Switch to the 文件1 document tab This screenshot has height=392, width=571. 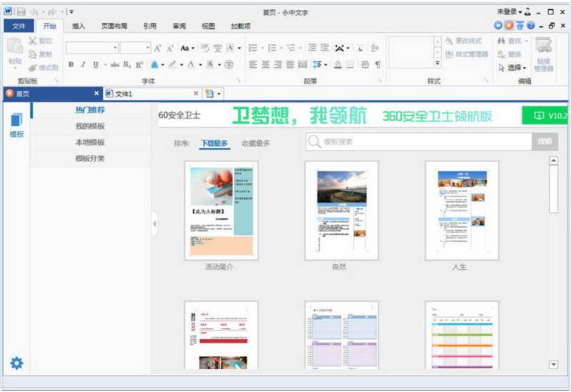(x=152, y=94)
